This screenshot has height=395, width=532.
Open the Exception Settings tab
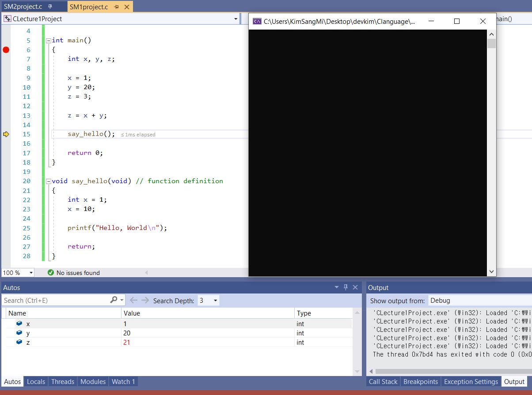tap(471, 381)
